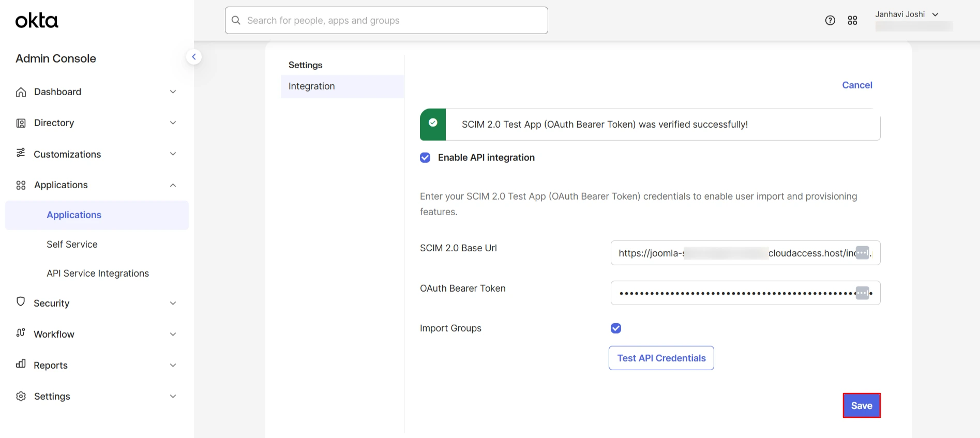Click the Security shield icon
The height and width of the screenshot is (438, 980).
[21, 301]
